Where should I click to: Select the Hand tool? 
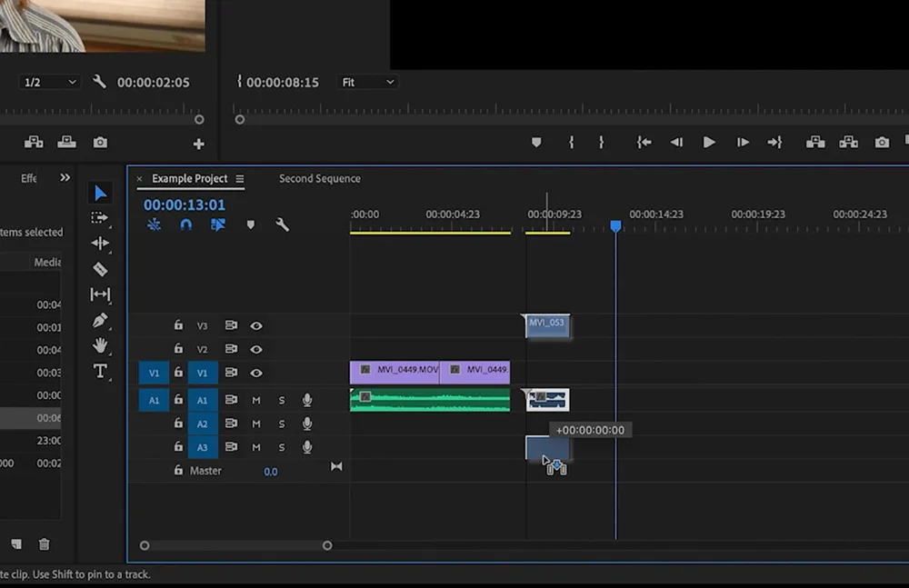100,345
